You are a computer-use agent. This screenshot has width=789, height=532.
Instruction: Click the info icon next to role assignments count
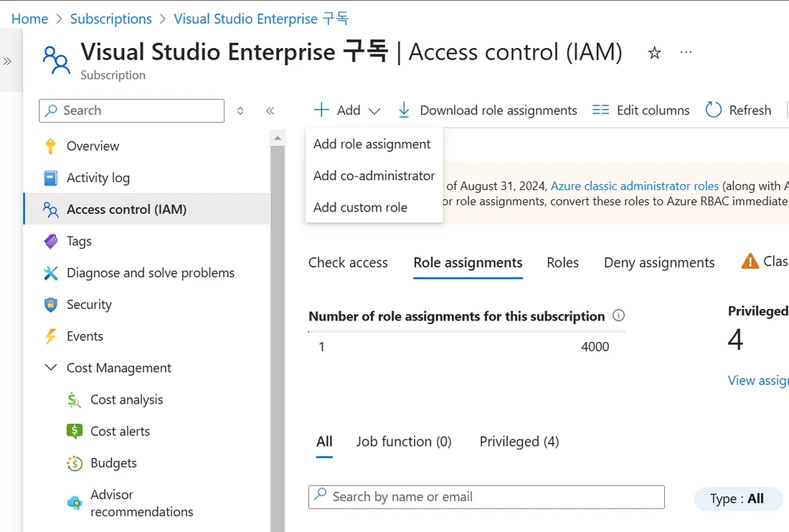(x=619, y=315)
